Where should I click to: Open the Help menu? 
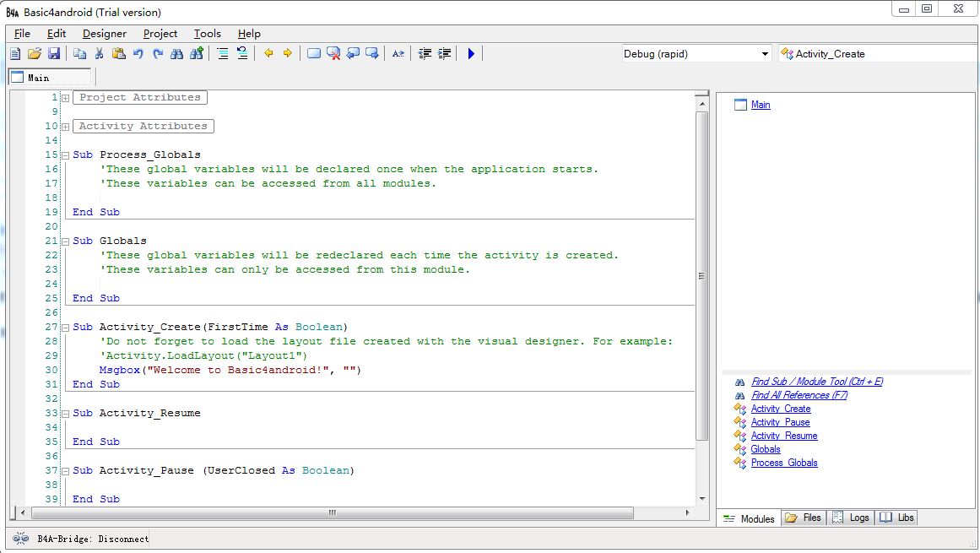pyautogui.click(x=249, y=34)
